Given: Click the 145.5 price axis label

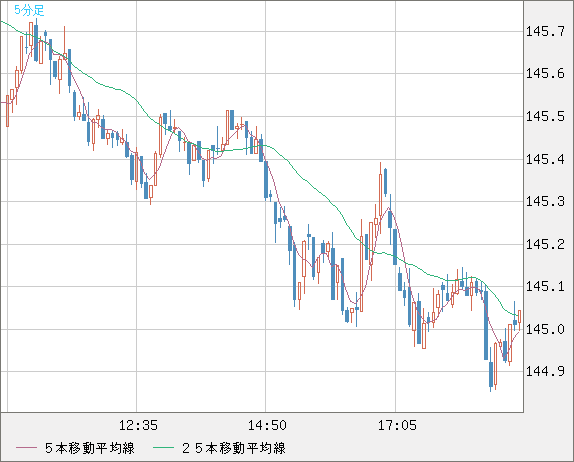Looking at the screenshot, I should [545, 116].
